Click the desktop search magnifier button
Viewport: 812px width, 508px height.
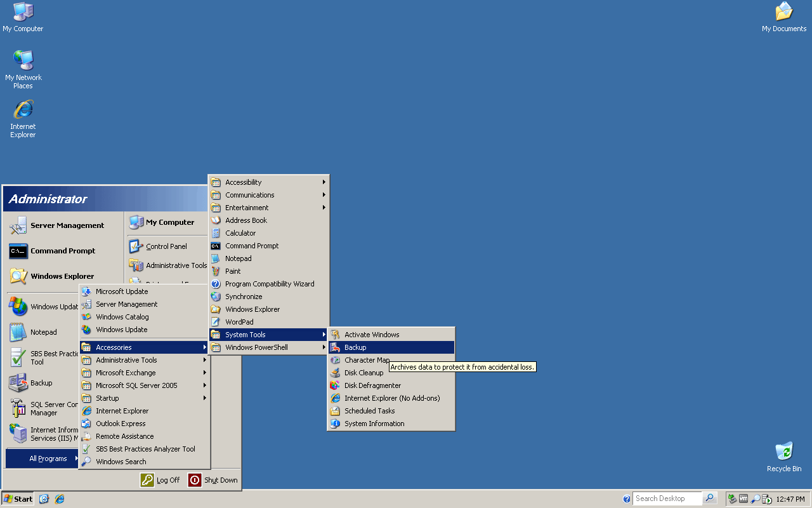click(x=710, y=498)
